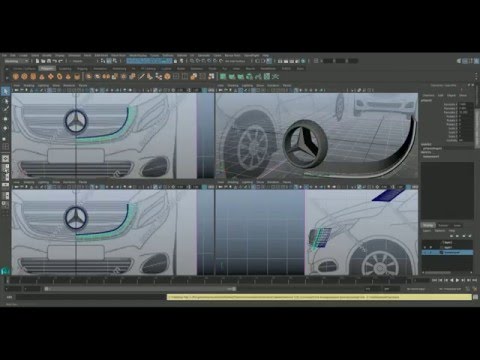
Task: Click the Redo icon in status line
Action: tap(61, 61)
